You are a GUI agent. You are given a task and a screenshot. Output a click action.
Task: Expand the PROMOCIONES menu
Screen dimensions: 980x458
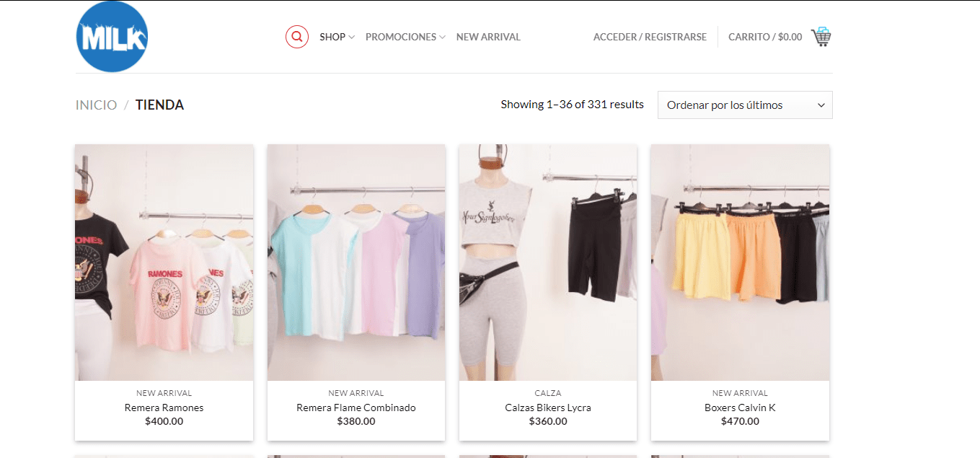405,37
